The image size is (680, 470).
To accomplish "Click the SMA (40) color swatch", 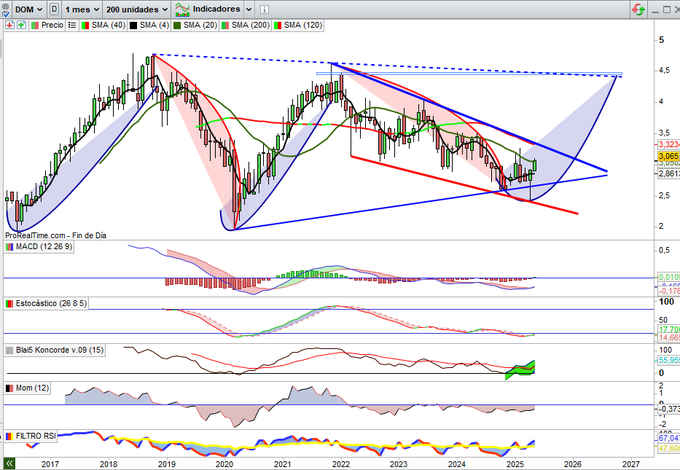I will 85,26.
